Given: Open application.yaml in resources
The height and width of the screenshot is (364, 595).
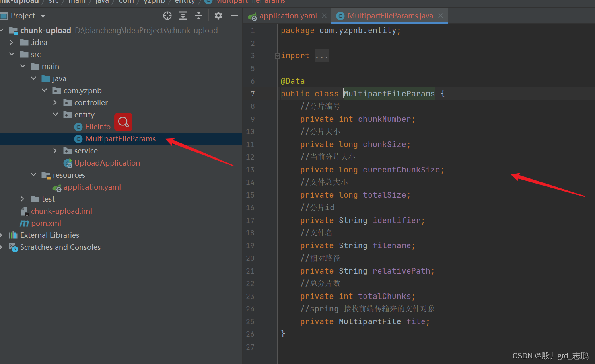Looking at the screenshot, I should pos(92,187).
